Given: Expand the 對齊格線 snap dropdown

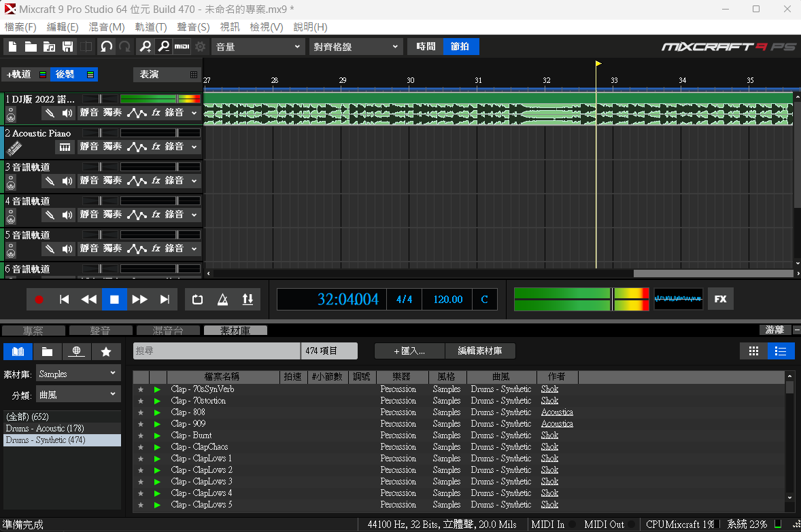Looking at the screenshot, I should click(356, 47).
